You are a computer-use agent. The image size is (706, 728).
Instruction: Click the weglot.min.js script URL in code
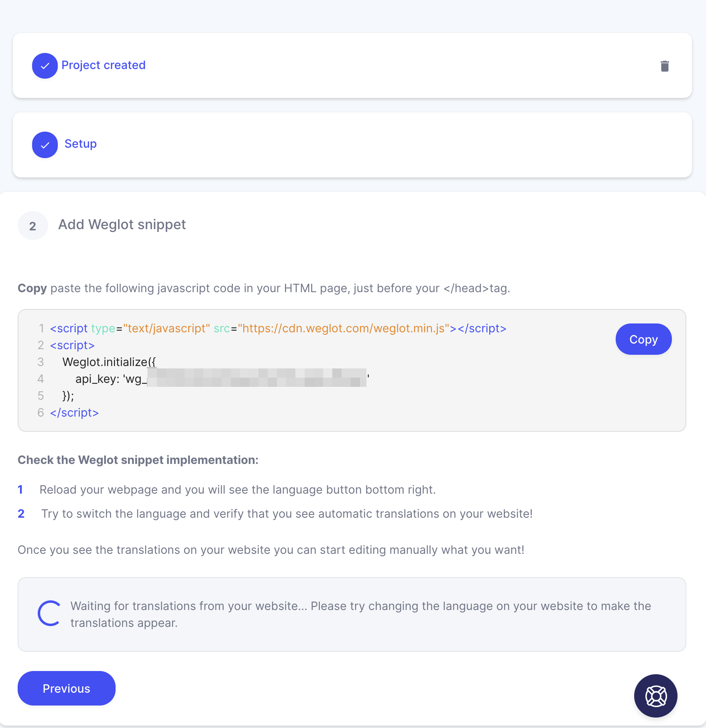[344, 328]
